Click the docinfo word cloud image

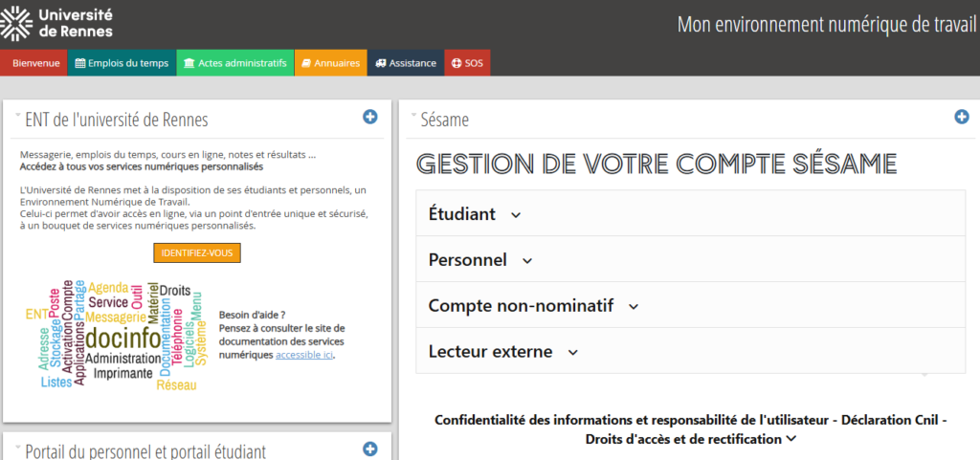tap(116, 336)
